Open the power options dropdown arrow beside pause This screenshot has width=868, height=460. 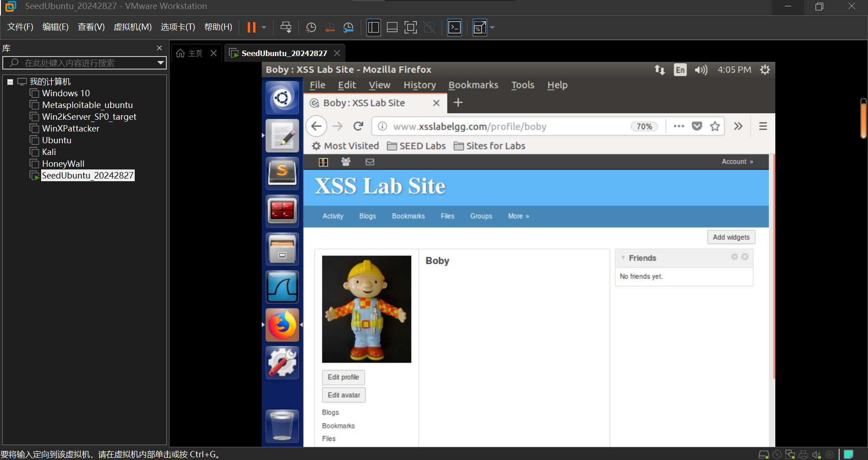264,28
